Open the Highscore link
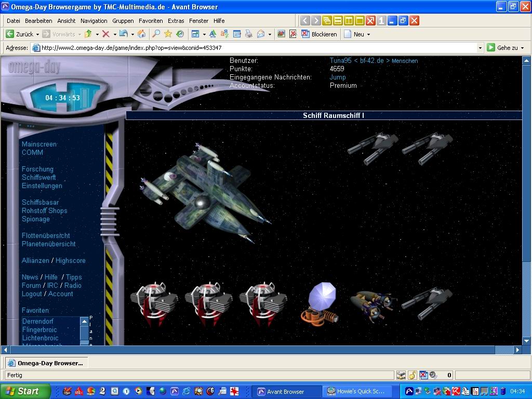This screenshot has width=532, height=399. [x=71, y=261]
